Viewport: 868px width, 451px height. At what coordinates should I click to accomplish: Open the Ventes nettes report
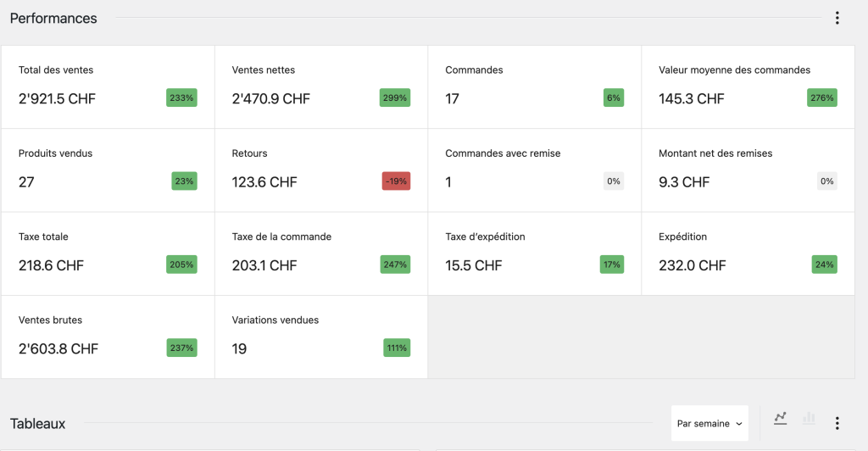321,86
